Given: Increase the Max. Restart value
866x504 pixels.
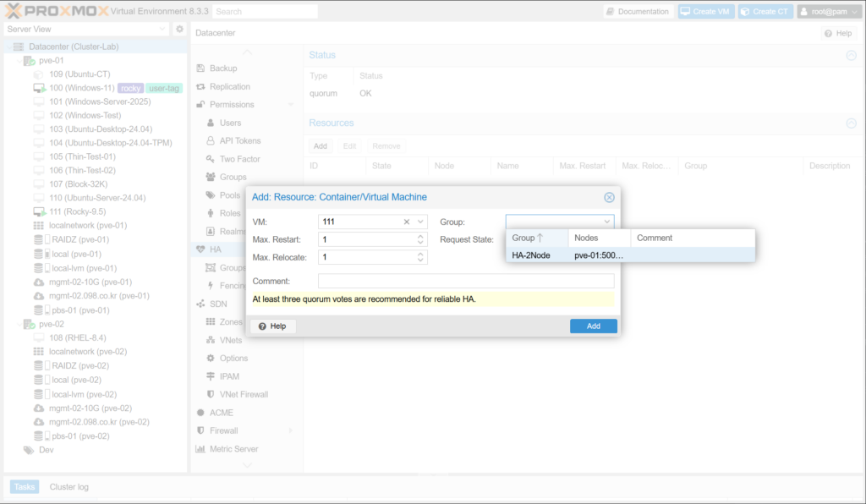Looking at the screenshot, I should click(421, 236).
